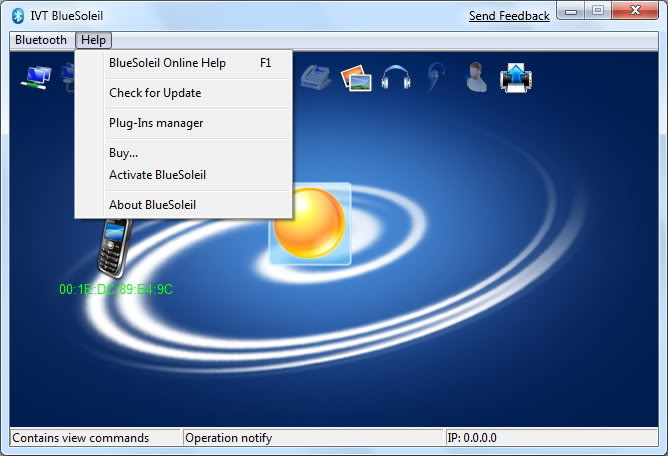Close the IVT BlueSoleil window
Image resolution: width=668 pixels, height=456 pixels.
point(635,10)
